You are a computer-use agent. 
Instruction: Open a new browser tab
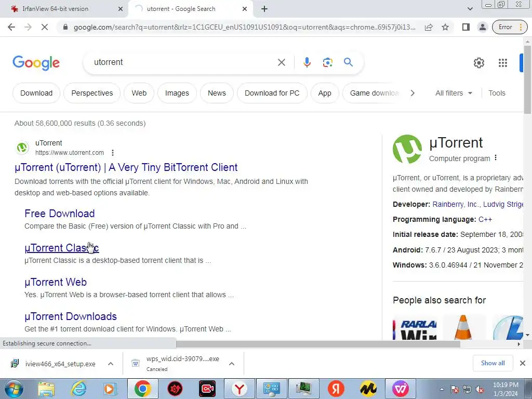pos(264,9)
